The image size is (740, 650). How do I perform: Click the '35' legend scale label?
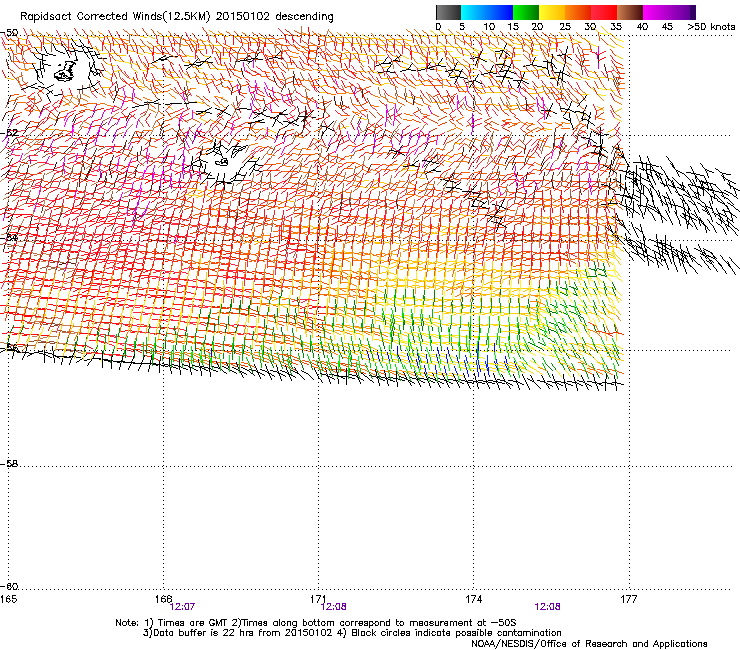click(x=616, y=27)
